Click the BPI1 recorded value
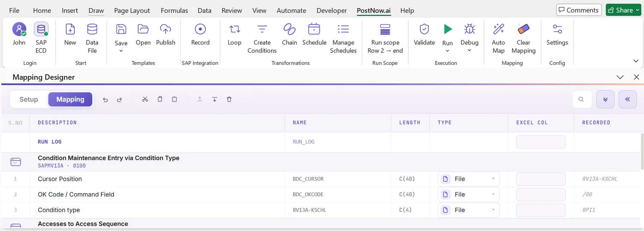 (x=589, y=210)
